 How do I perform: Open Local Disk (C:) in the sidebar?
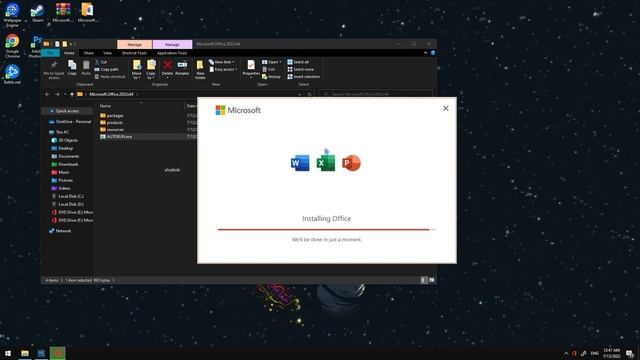point(68,196)
